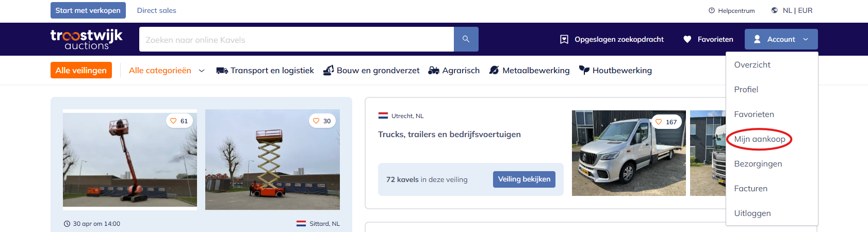
Task: Open Favorieten with heart icon in header
Action: (708, 39)
